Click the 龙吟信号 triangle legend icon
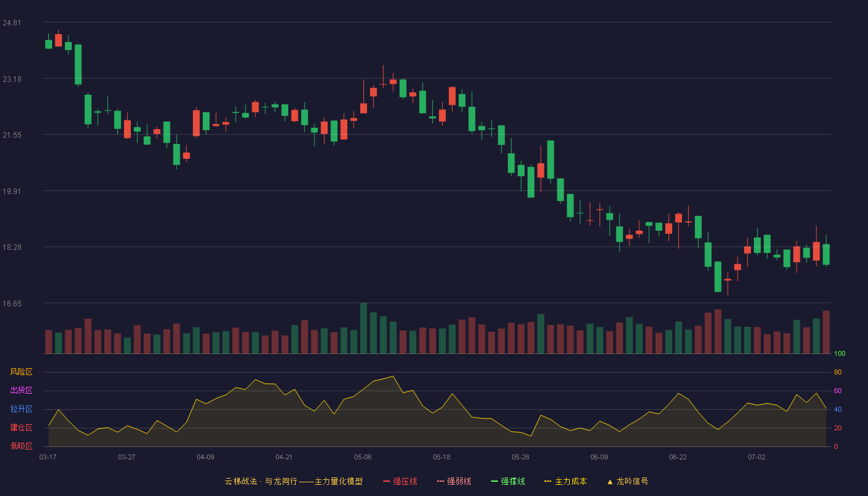The height and width of the screenshot is (496, 868). [x=610, y=482]
